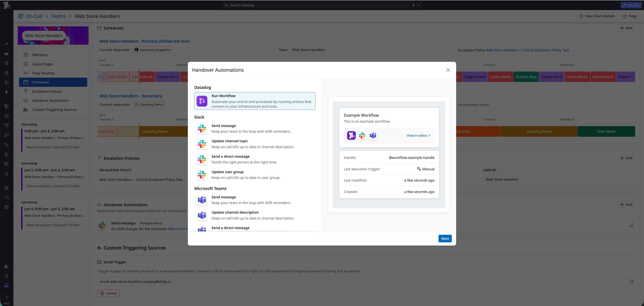644x306 pixels.
Task: Open Critical Escalation Policy Test link
Action: point(527,50)
